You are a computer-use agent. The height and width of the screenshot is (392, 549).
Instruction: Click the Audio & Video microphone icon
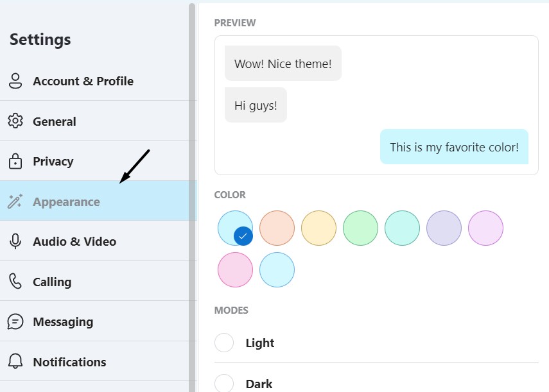point(15,242)
